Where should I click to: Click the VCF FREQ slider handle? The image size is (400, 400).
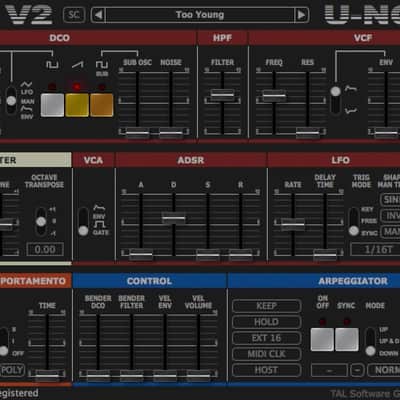click(x=274, y=96)
